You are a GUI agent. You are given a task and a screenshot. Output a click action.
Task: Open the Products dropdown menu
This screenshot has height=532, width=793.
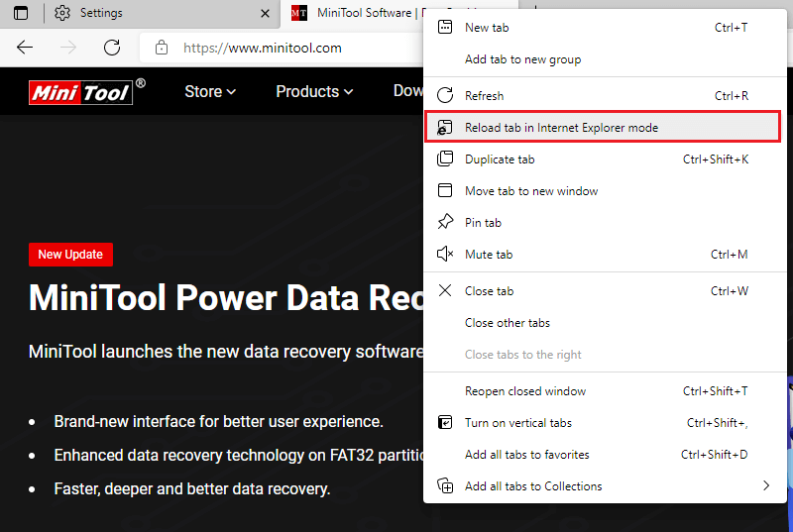click(x=314, y=92)
